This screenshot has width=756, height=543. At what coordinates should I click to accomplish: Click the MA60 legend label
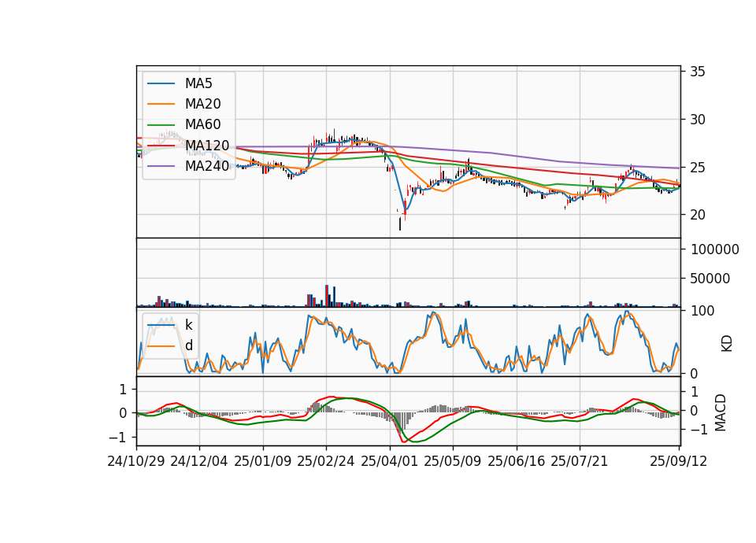click(202, 124)
